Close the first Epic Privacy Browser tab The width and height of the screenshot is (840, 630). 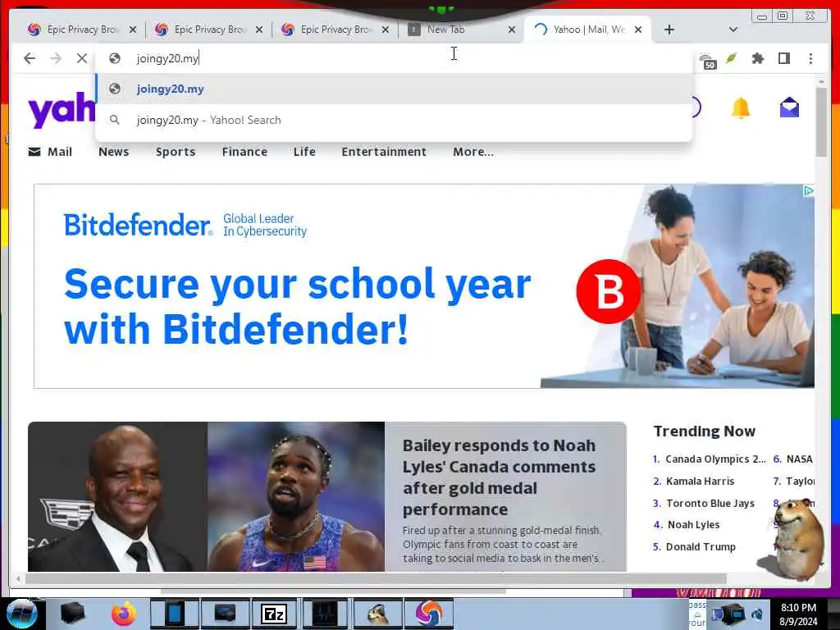(133, 30)
